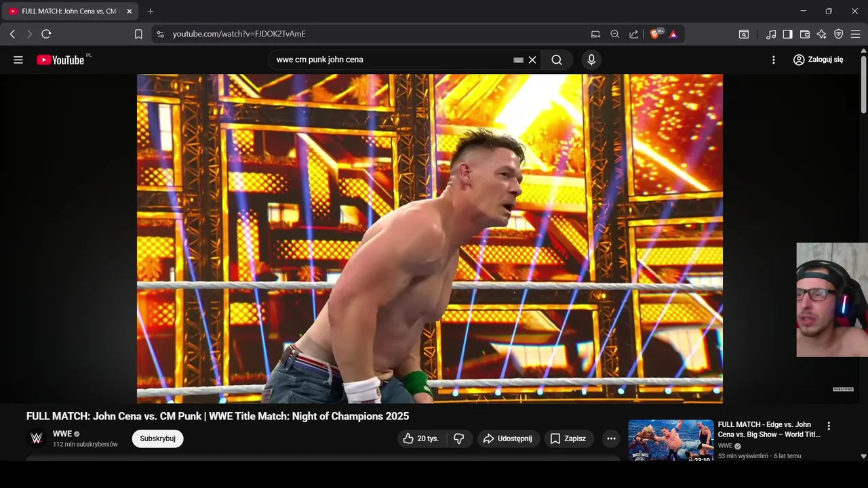
Task: Open a new tab with plus button
Action: coord(151,12)
